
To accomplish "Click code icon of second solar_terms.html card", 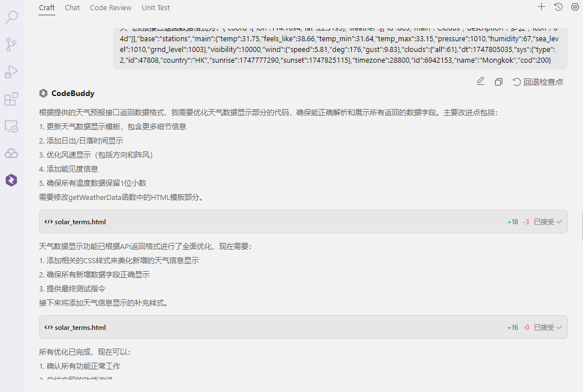I will (x=48, y=328).
